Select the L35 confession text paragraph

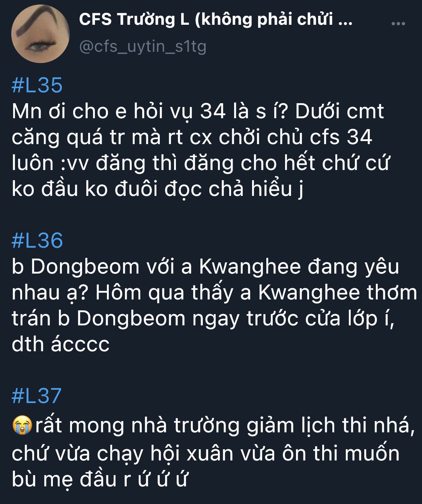pyautogui.click(x=201, y=150)
